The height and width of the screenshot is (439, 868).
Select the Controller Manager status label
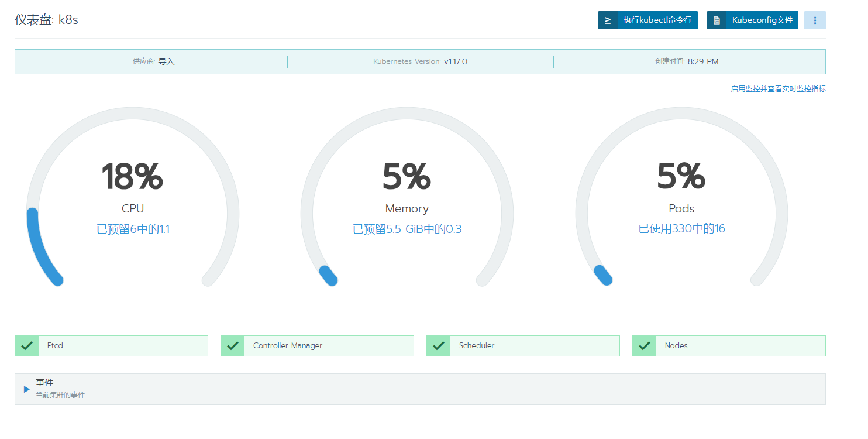tap(288, 346)
